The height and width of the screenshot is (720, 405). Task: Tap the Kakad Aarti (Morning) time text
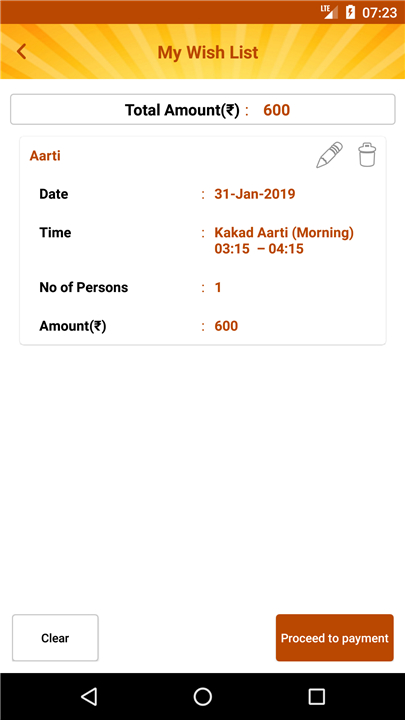284,232
